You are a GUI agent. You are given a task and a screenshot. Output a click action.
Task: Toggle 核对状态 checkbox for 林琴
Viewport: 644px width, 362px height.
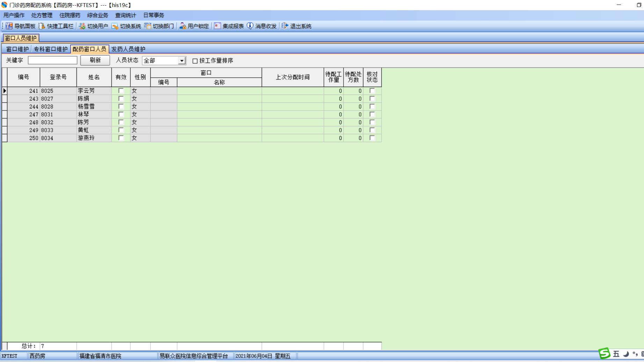click(x=372, y=114)
